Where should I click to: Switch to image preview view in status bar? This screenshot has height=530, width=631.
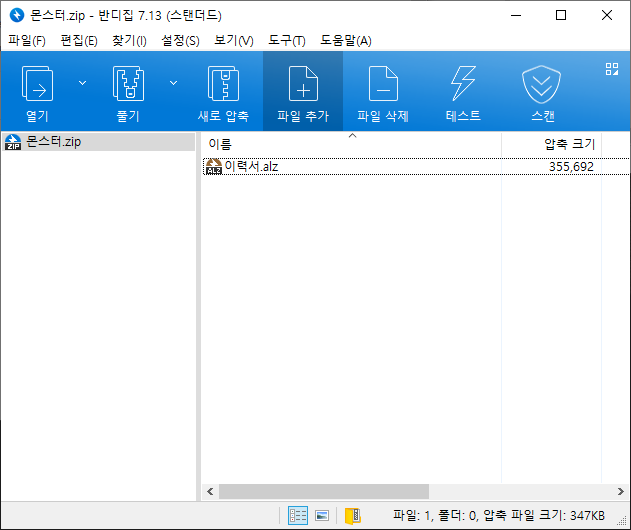[322, 516]
